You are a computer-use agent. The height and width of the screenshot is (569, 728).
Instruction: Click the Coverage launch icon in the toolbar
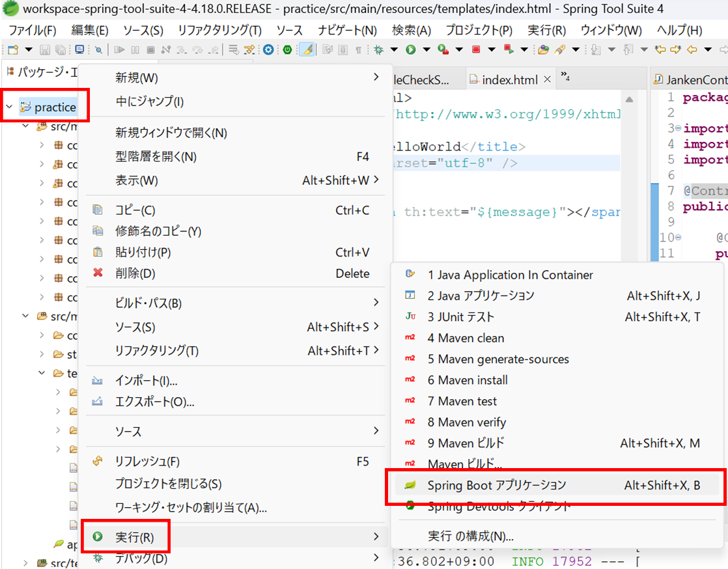click(x=443, y=49)
